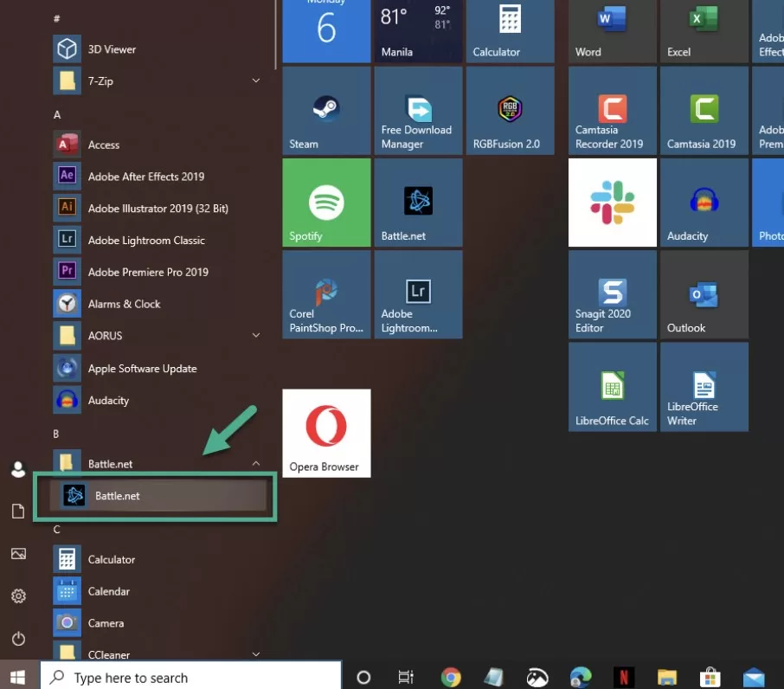Open Microsoft Edge from the taskbar
784x689 pixels.
pyautogui.click(x=581, y=678)
